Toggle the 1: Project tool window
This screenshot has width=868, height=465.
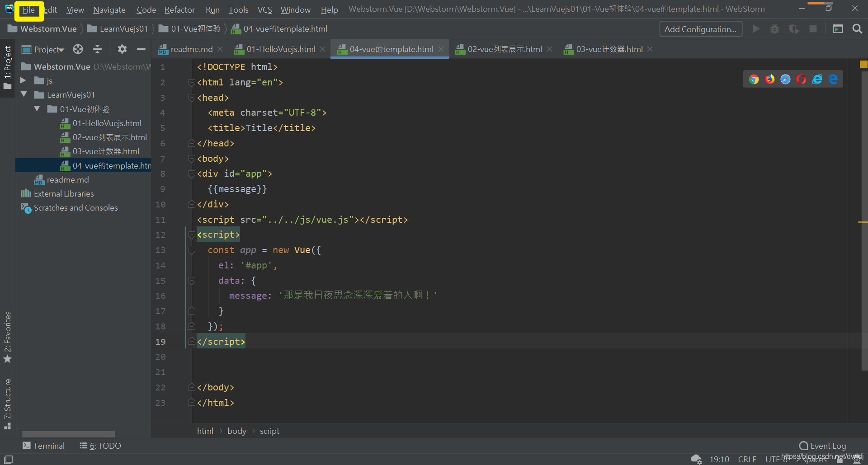click(8, 68)
